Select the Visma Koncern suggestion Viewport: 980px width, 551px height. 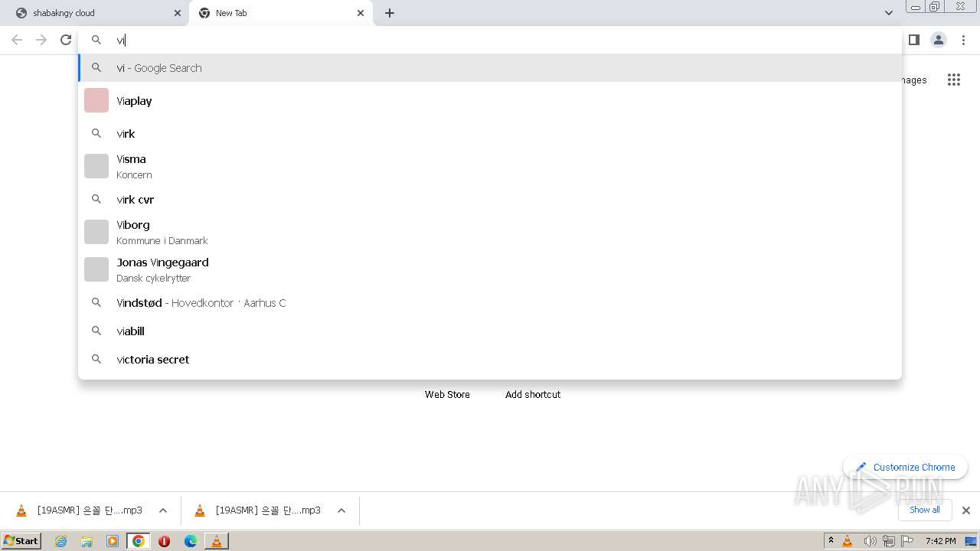coord(490,166)
